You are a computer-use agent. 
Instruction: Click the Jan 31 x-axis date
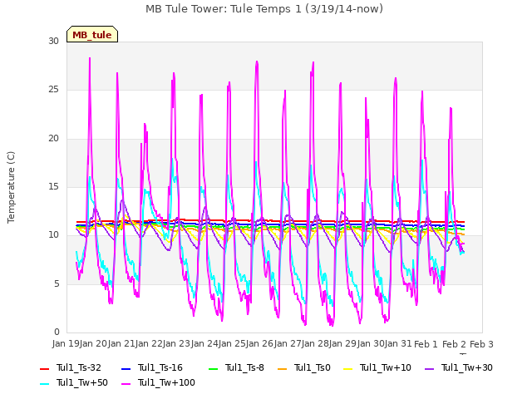398,343
